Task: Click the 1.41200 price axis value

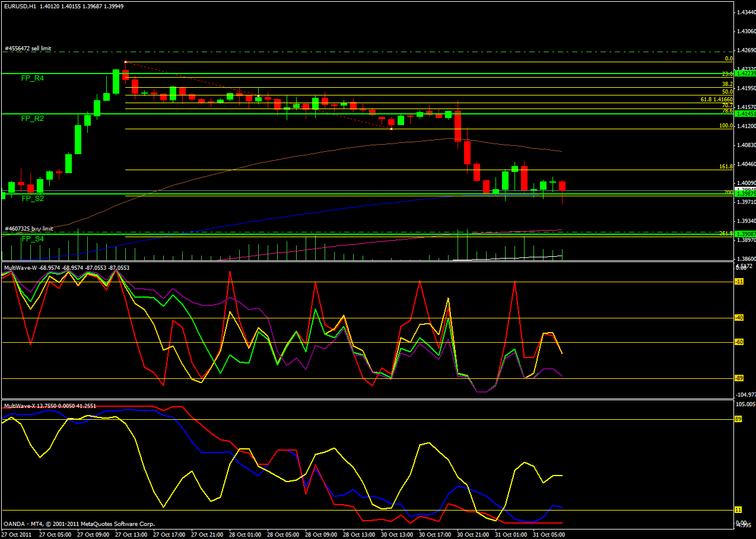Action: tap(746, 126)
